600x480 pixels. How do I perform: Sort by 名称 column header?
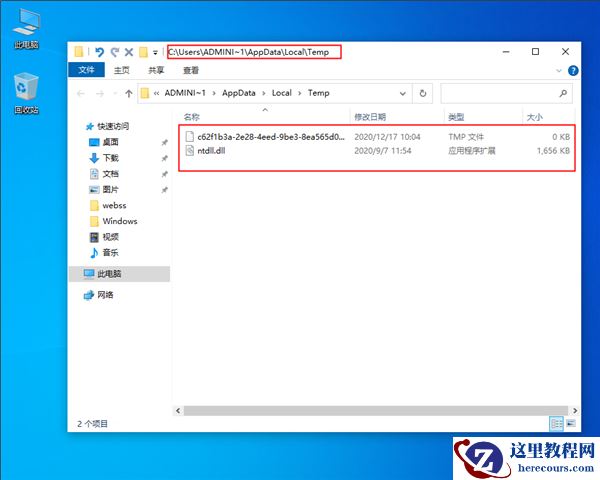(191, 117)
